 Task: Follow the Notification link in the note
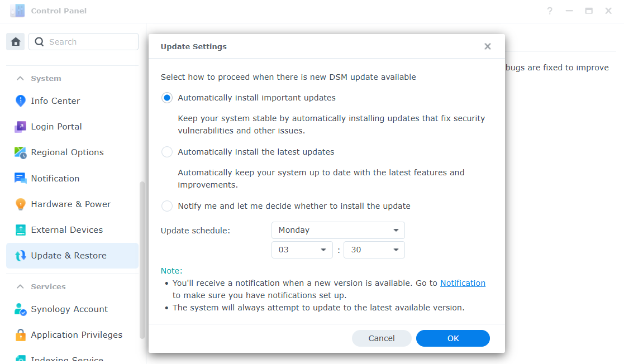(x=463, y=283)
